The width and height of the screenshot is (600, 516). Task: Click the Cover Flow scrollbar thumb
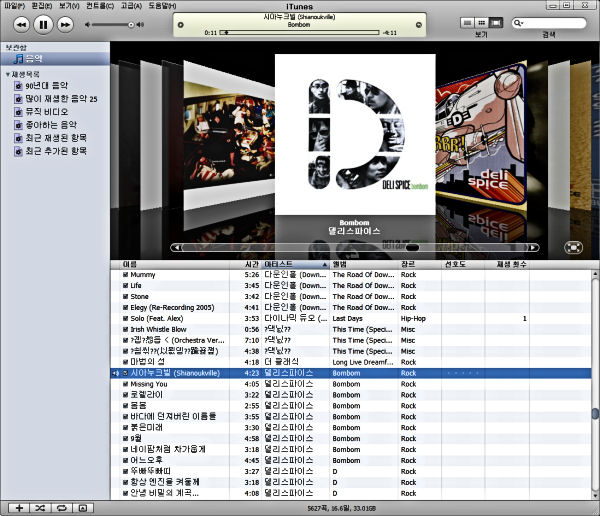click(412, 248)
